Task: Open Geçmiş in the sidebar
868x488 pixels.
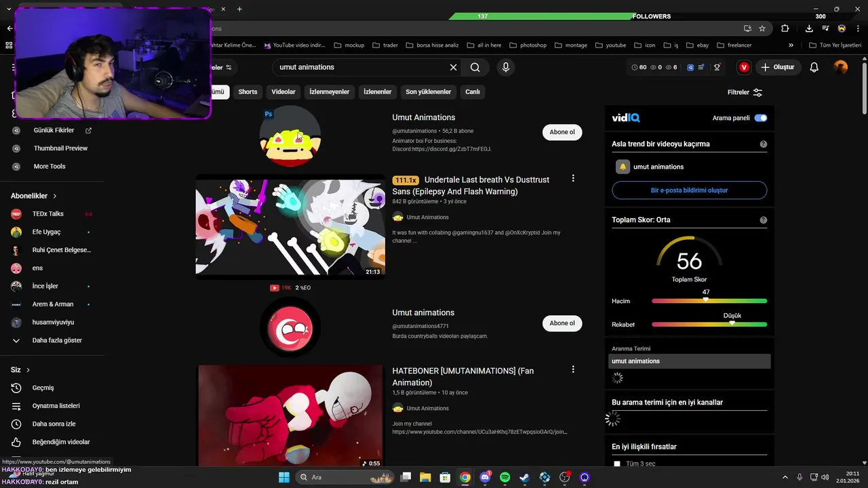Action: click(x=43, y=388)
